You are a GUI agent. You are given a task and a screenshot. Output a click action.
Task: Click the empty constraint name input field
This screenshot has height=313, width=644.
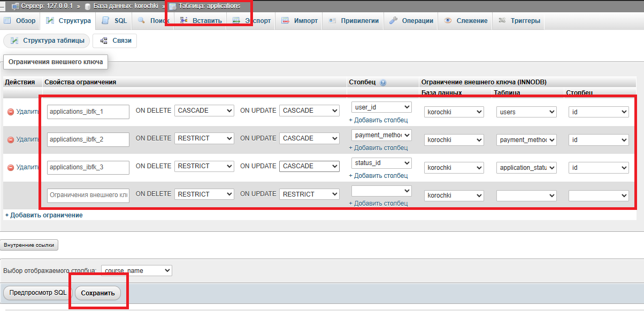pyautogui.click(x=88, y=195)
